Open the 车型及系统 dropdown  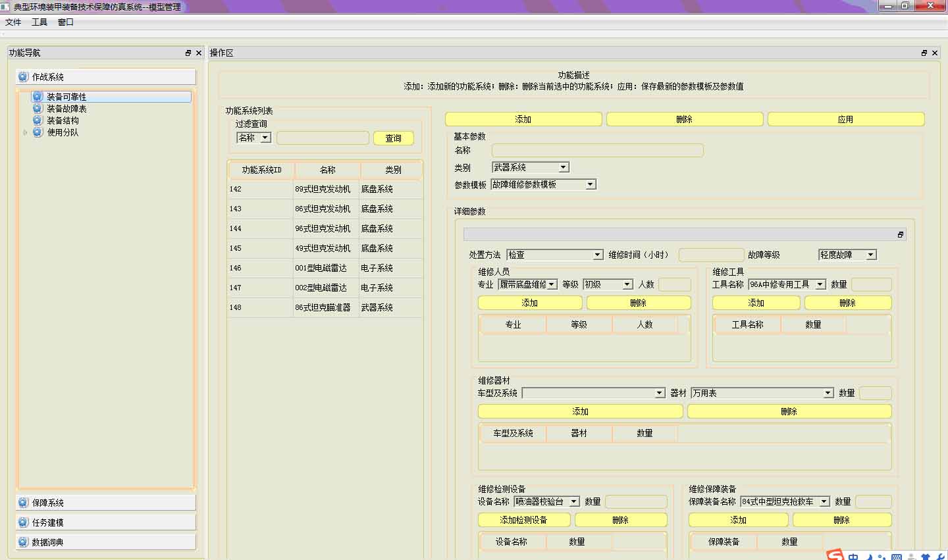coord(660,393)
